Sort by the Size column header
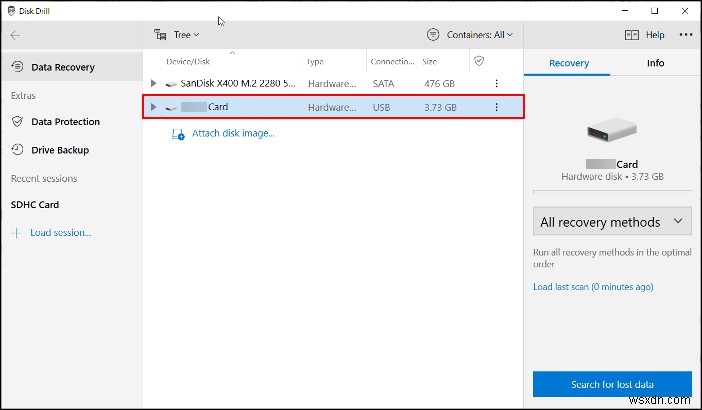The height and width of the screenshot is (410, 702). (429, 62)
